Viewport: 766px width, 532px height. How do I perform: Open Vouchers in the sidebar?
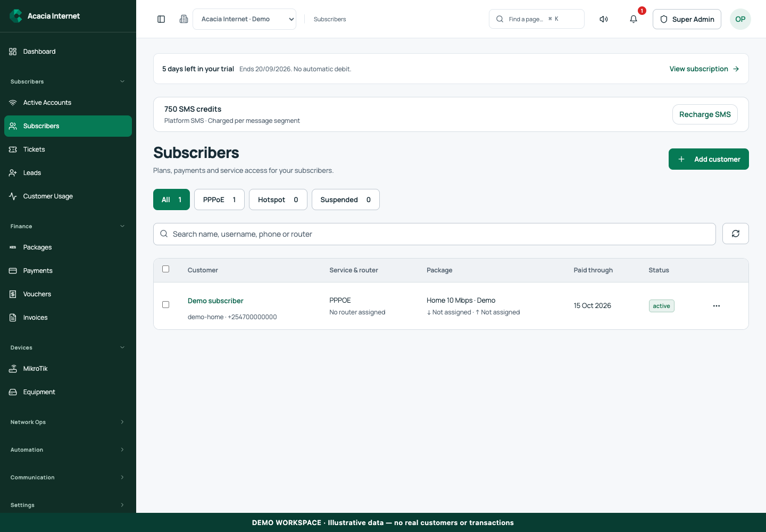pyautogui.click(x=68, y=294)
